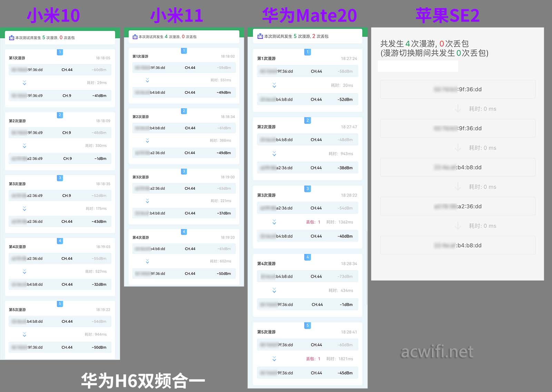Tap badge 2 in the 小米11 panel
The image size is (552, 392).
click(x=184, y=111)
